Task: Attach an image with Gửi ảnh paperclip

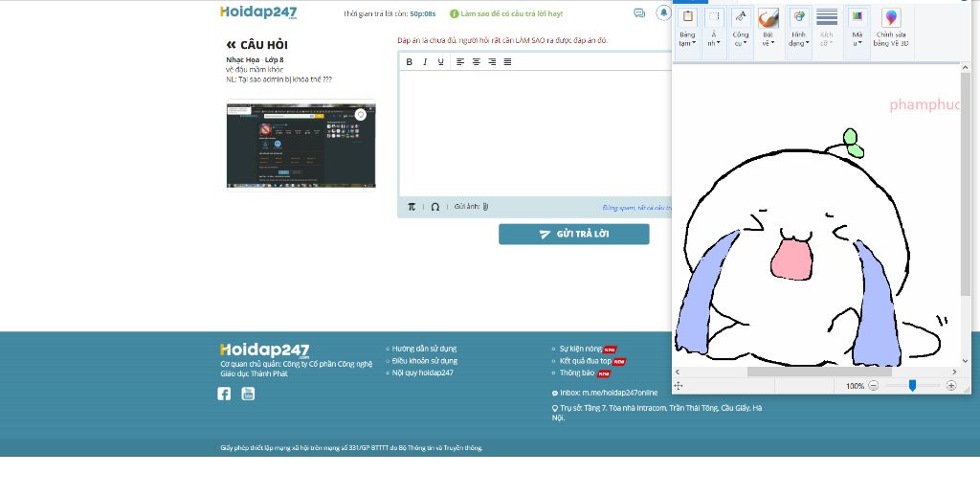Action: tap(485, 207)
